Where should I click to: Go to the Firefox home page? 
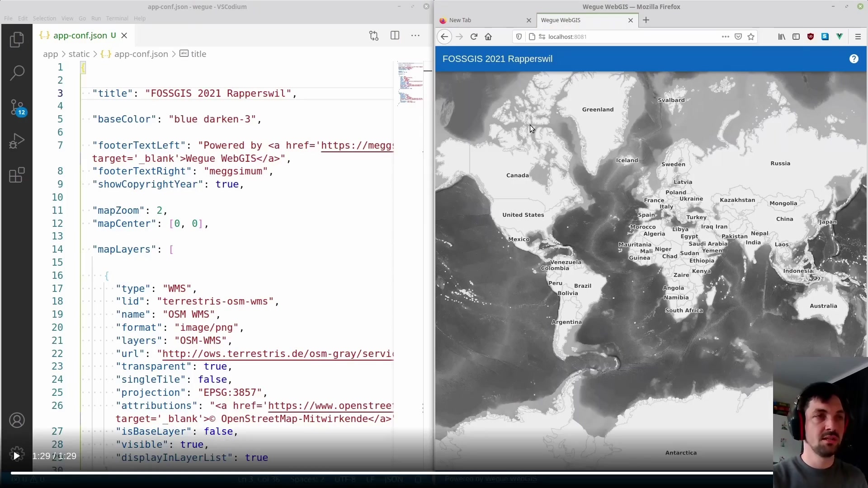(x=488, y=37)
